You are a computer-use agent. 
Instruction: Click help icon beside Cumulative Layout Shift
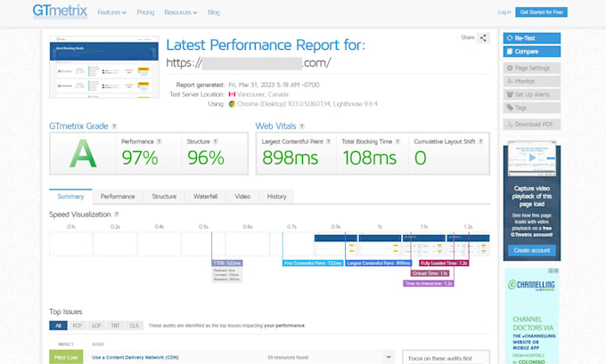click(x=480, y=142)
